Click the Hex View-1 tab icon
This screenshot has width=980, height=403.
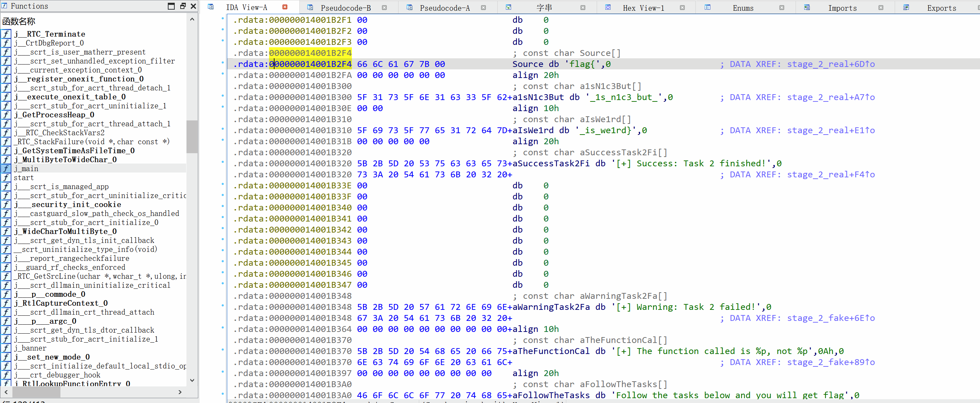(608, 7)
